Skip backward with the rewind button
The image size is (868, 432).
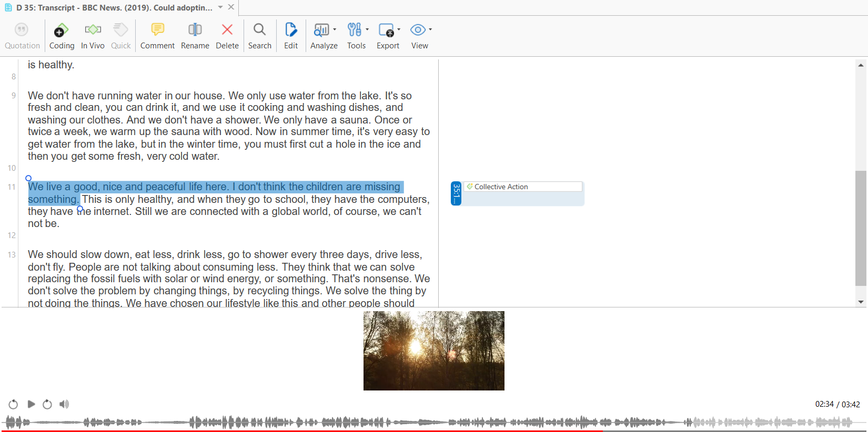click(x=13, y=404)
